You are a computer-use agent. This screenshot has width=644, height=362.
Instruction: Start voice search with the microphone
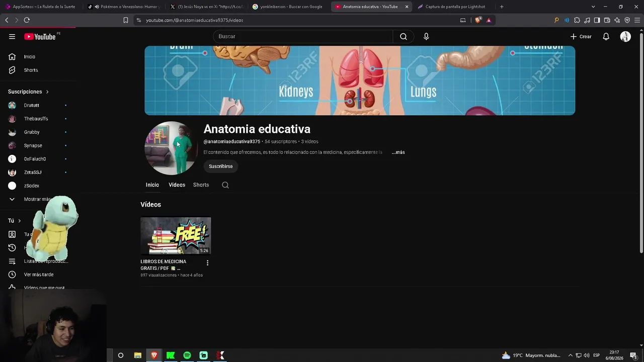(x=426, y=37)
